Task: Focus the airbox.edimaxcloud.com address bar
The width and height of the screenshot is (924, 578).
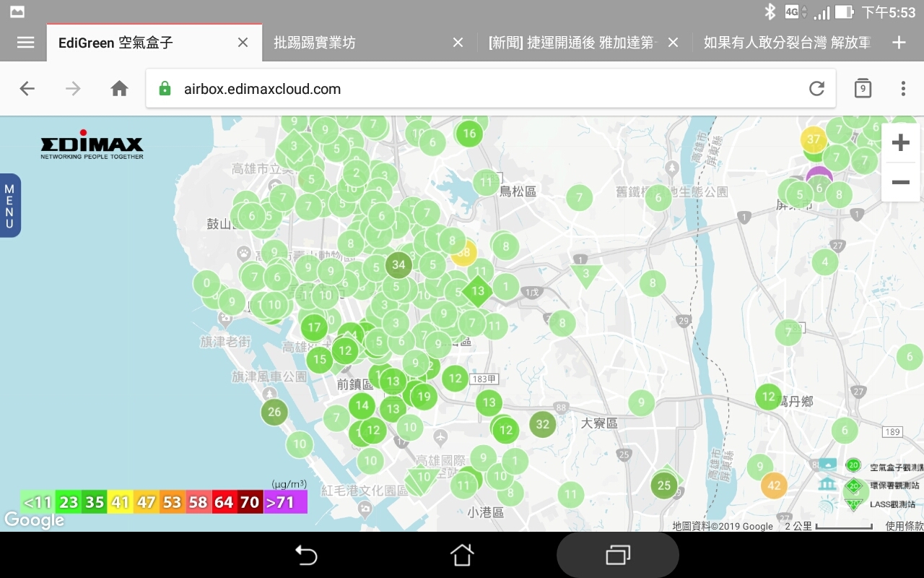Action: [x=491, y=89]
